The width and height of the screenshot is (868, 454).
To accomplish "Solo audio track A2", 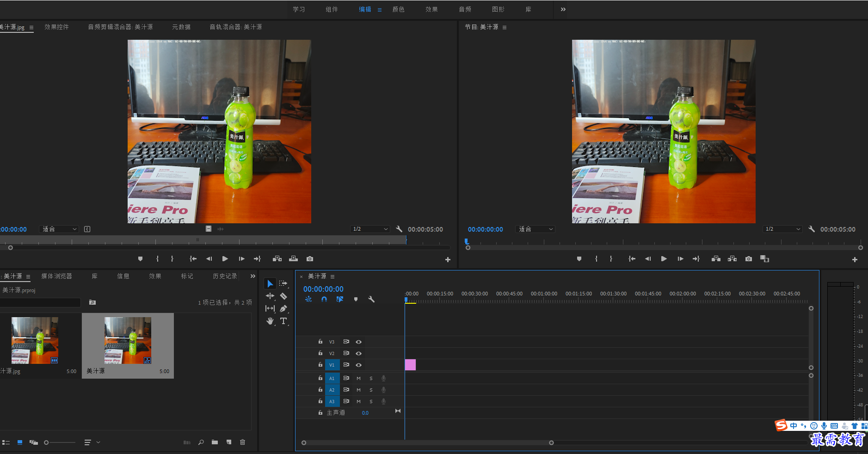I will click(x=371, y=390).
